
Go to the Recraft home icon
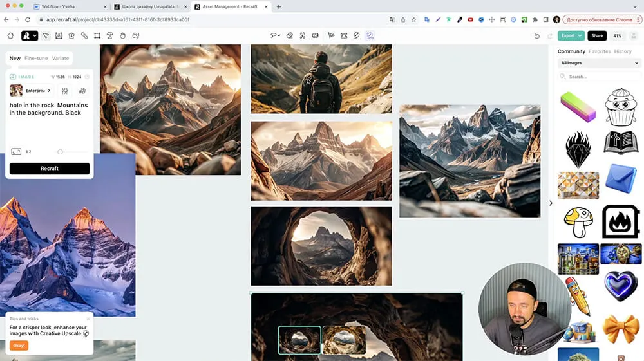click(x=11, y=35)
